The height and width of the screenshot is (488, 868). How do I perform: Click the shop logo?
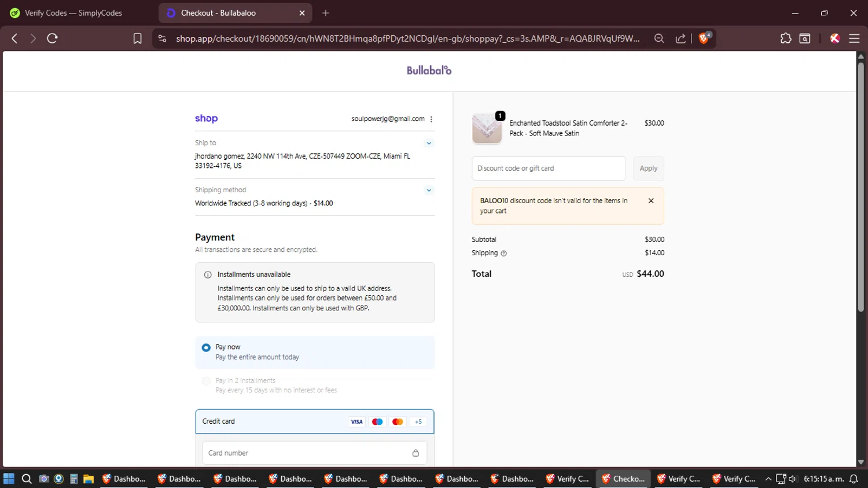206,119
